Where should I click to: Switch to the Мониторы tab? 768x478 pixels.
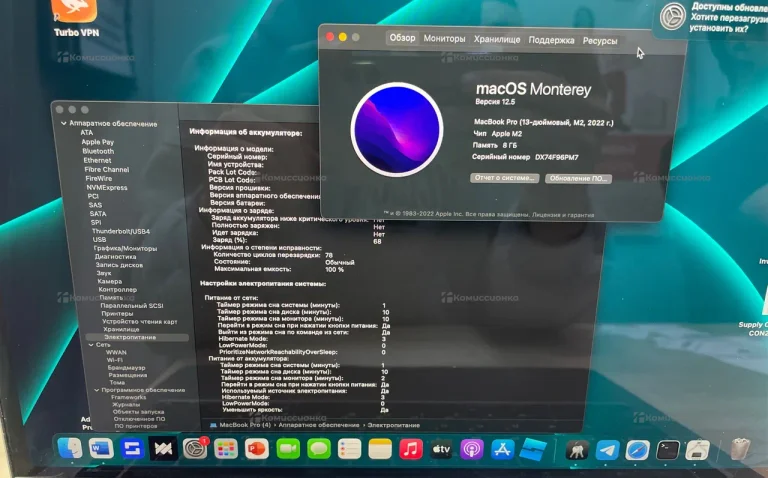pos(444,39)
